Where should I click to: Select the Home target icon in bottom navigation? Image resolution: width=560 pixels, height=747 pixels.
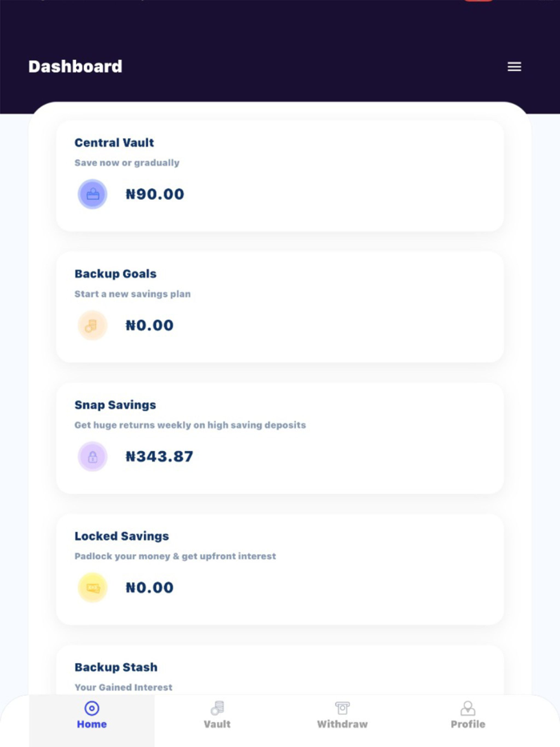click(91, 707)
